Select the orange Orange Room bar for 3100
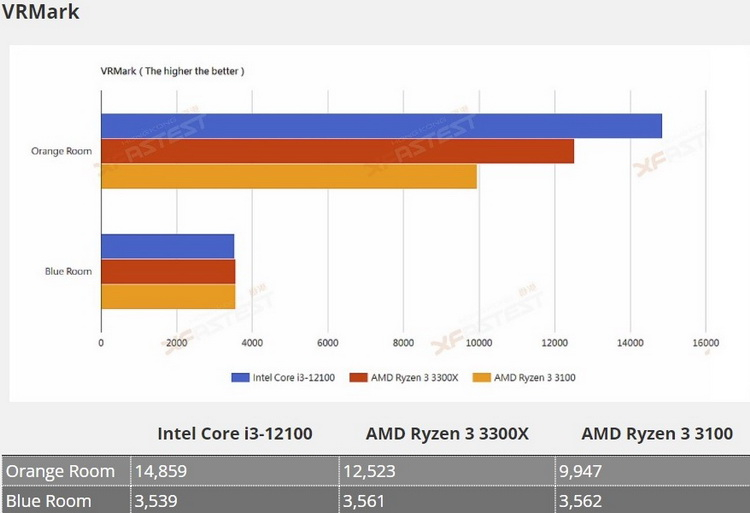The width and height of the screenshot is (750, 513). 288,176
